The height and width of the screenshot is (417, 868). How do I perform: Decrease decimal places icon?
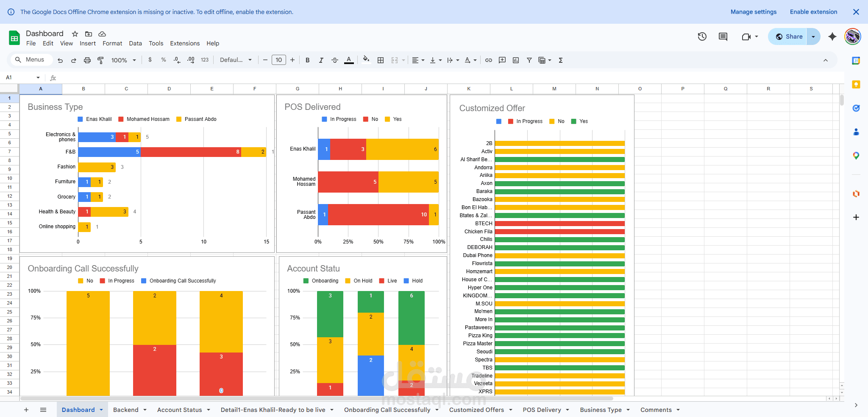click(177, 60)
